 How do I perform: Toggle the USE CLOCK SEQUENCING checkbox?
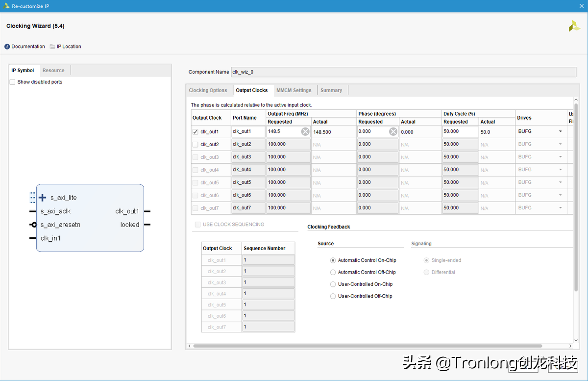197,225
